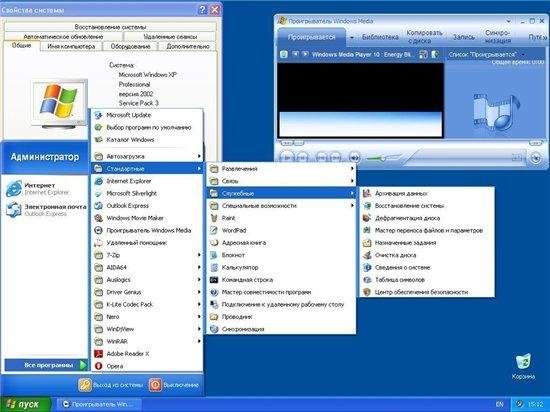
Task: Open dropdown arrow below Проигрывается tab
Action: [x=351, y=37]
